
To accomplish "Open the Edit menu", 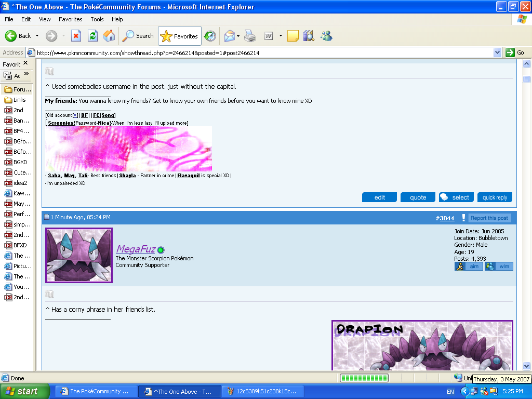I will [26, 19].
